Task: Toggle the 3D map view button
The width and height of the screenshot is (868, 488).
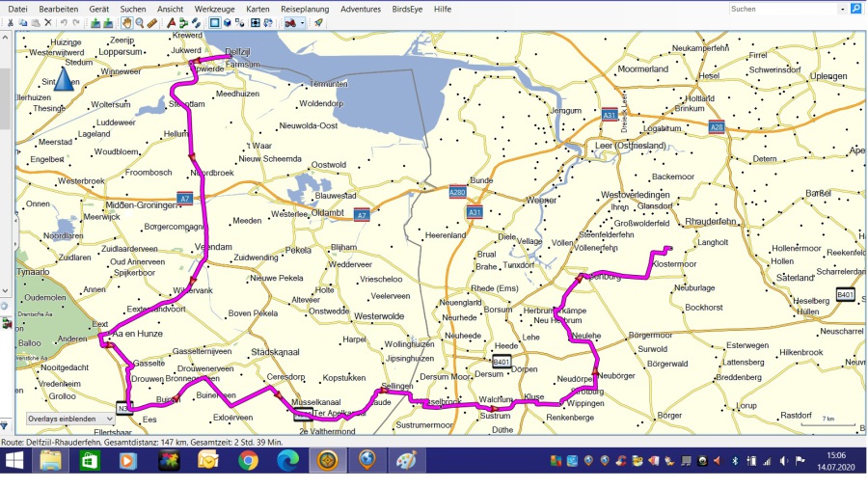Action: coord(227,22)
